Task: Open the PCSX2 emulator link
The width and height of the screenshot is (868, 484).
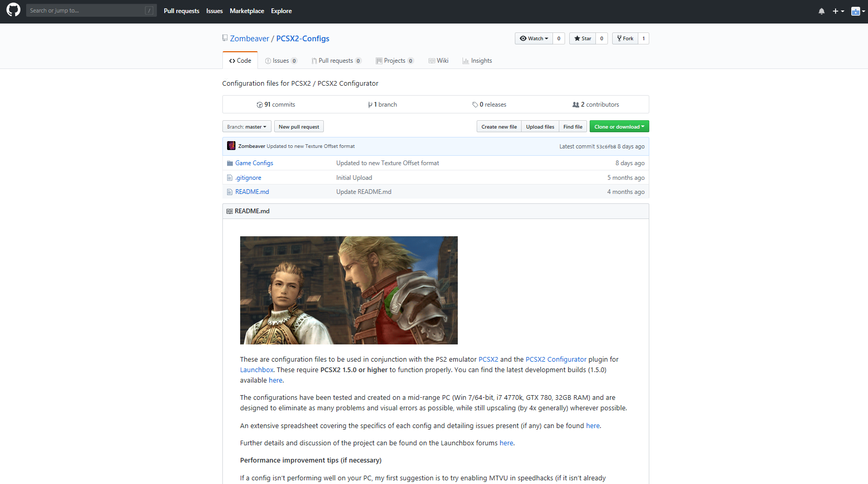Action: click(488, 360)
